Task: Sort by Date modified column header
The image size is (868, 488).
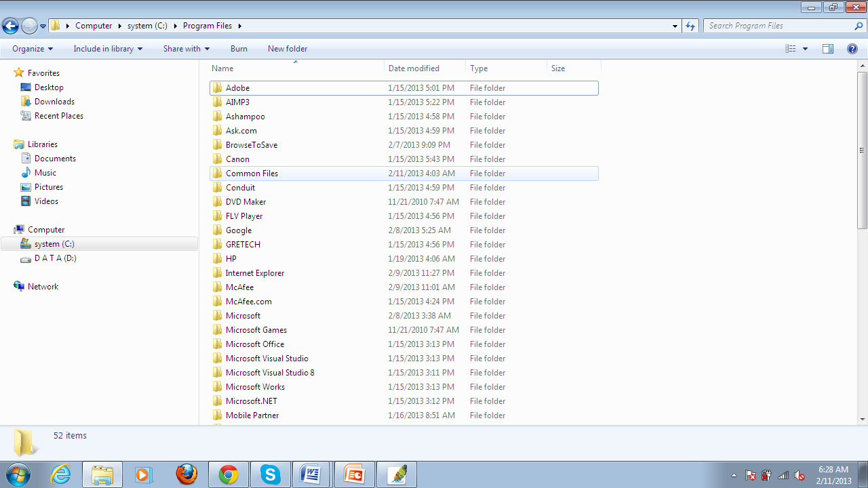Action: [x=425, y=68]
